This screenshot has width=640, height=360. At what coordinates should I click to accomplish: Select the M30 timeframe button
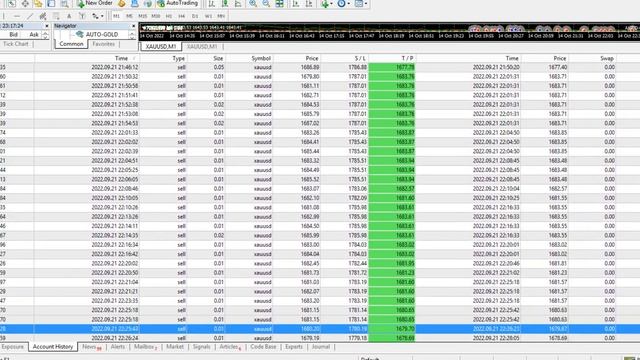coord(156,16)
